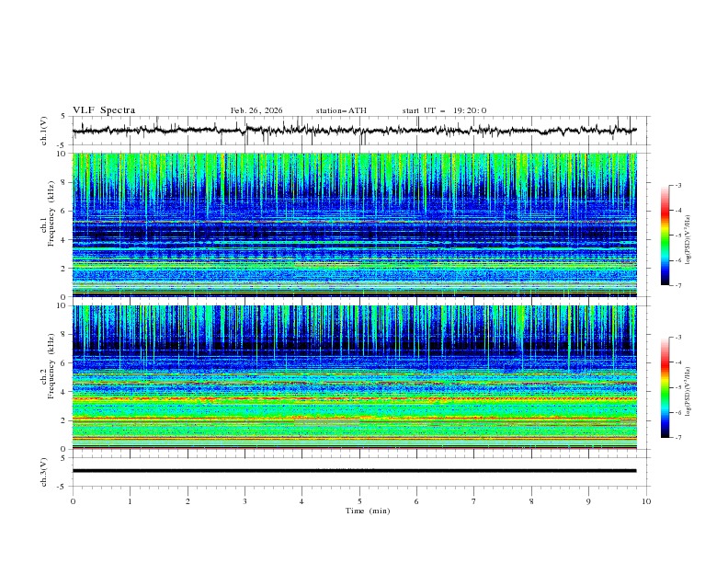
Task: Click the ch.1 waveform trace plot
Action: click(x=354, y=131)
